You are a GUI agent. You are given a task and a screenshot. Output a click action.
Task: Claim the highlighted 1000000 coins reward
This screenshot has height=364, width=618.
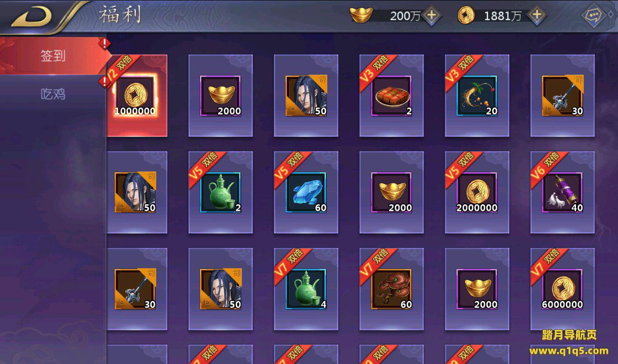point(137,95)
